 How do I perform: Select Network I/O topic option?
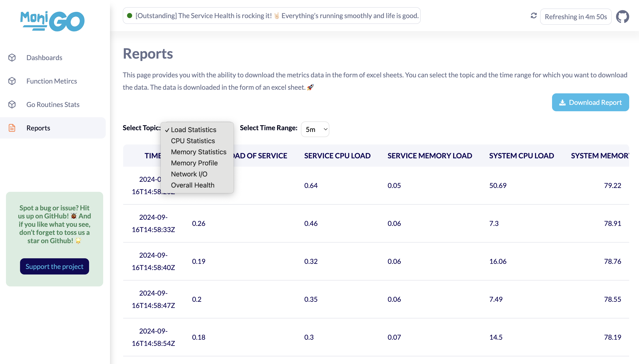point(189,174)
